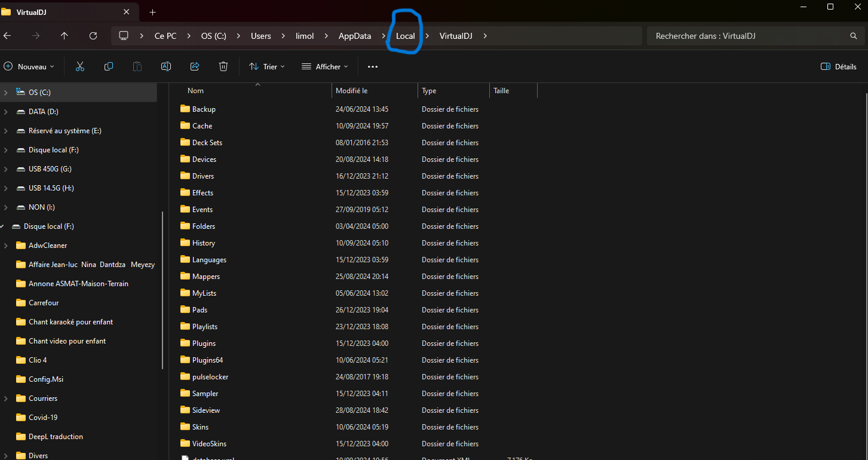Select Chant karaoké pour enfant folder
This screenshot has height=460, width=868.
(x=70, y=322)
